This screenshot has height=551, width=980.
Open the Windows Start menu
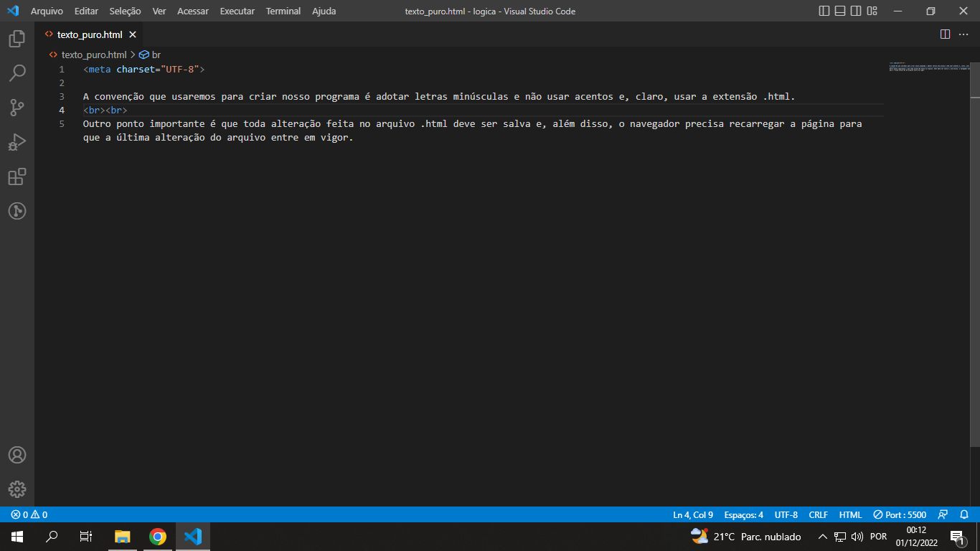(17, 537)
